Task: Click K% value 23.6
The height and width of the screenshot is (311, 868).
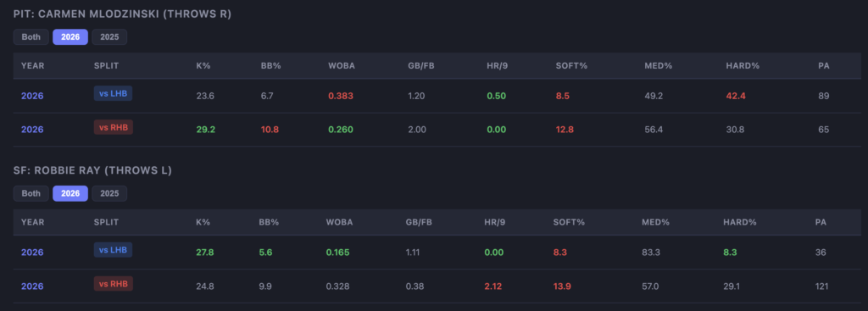Action: [205, 96]
